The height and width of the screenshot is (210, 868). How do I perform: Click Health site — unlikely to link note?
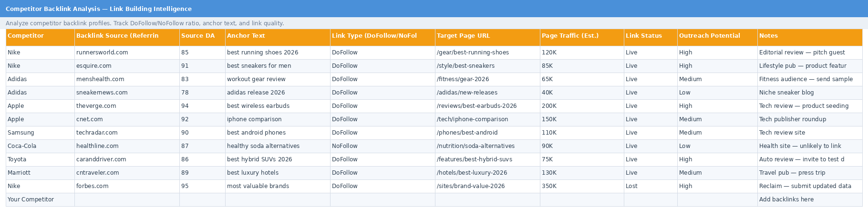[x=810, y=147]
